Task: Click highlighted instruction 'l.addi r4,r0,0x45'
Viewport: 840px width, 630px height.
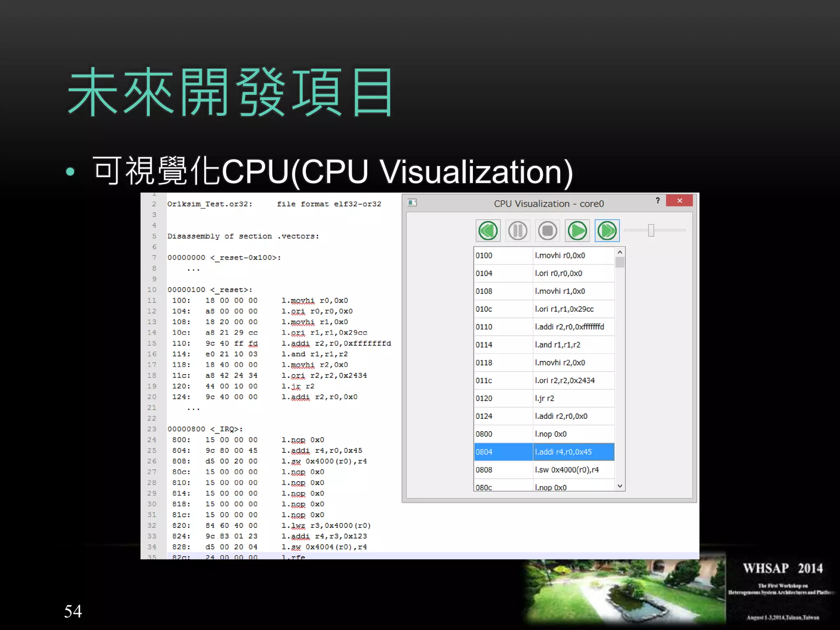Action: point(574,452)
